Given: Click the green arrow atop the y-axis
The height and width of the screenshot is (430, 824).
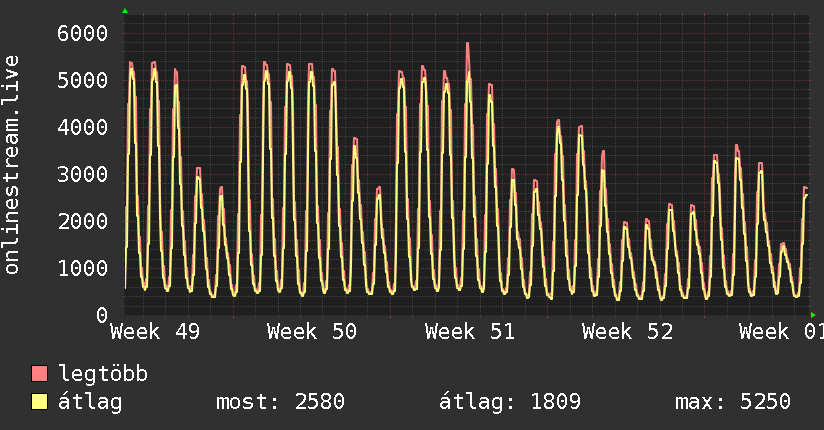Looking at the screenshot, I should 125,11.
